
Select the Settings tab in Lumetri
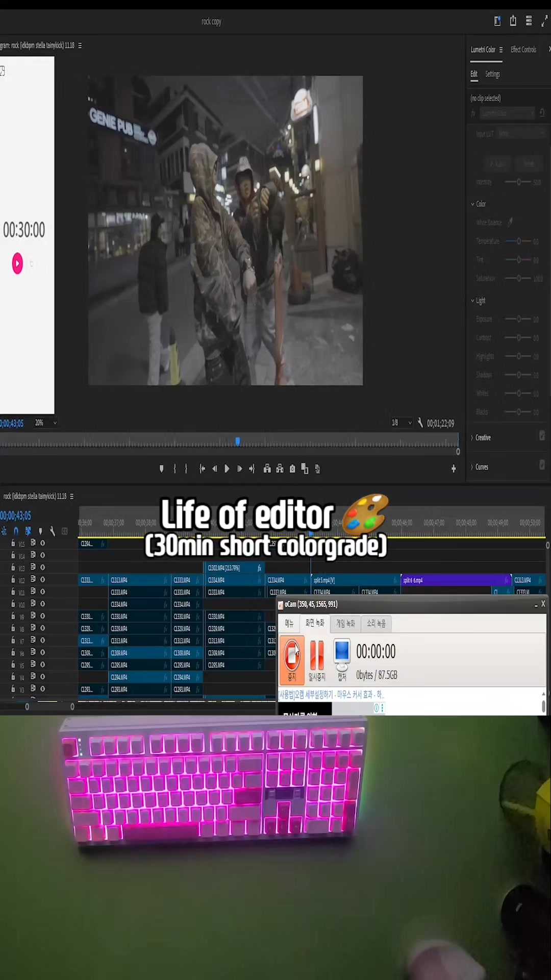click(492, 74)
